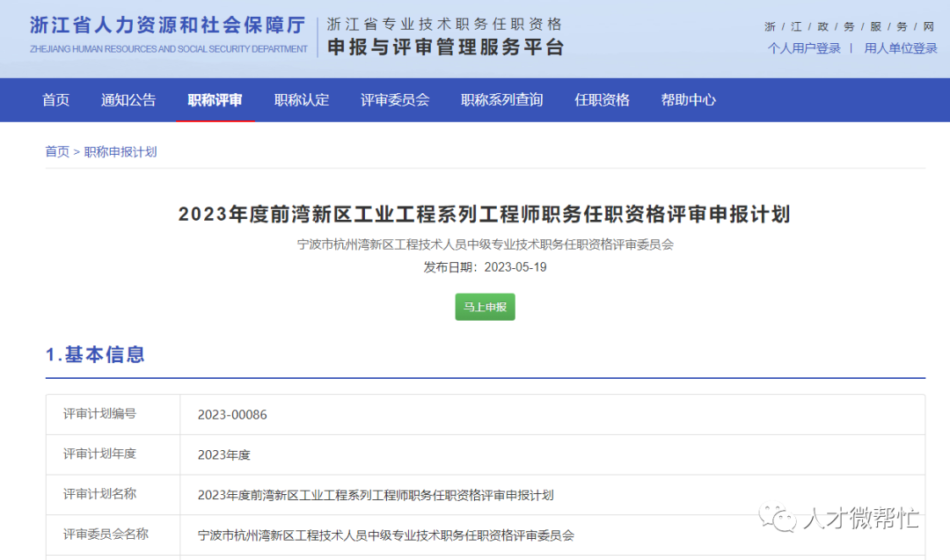Open the 通知公告 menu
The width and height of the screenshot is (950, 560).
(x=128, y=99)
